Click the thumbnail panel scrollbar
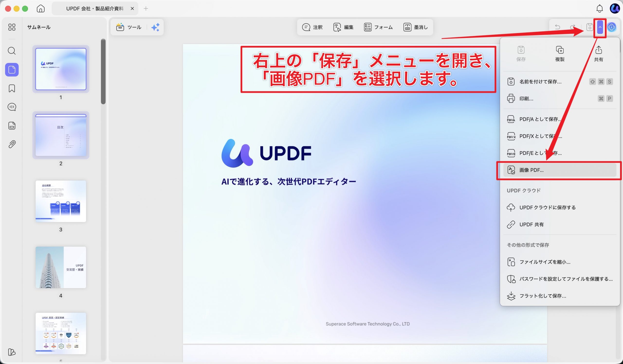The image size is (623, 364). pyautogui.click(x=103, y=72)
